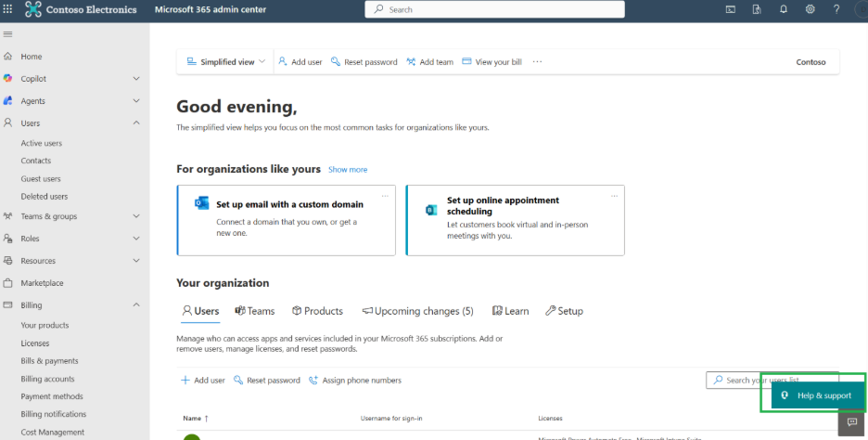Click the Teams & groups icon in sidebar
Screen dimensions: 868x440
7,216
